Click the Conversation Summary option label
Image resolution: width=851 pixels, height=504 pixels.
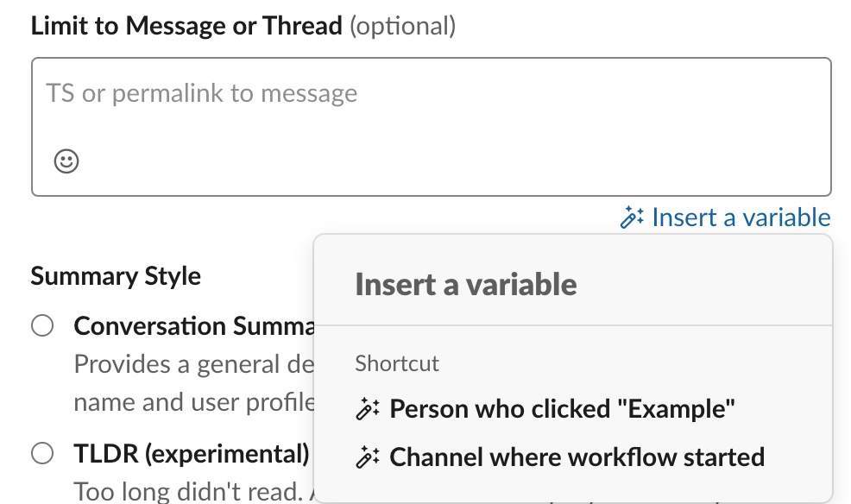click(x=193, y=326)
